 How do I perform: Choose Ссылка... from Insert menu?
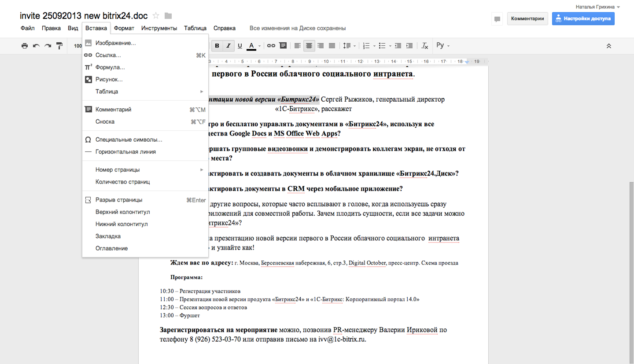(x=145, y=55)
